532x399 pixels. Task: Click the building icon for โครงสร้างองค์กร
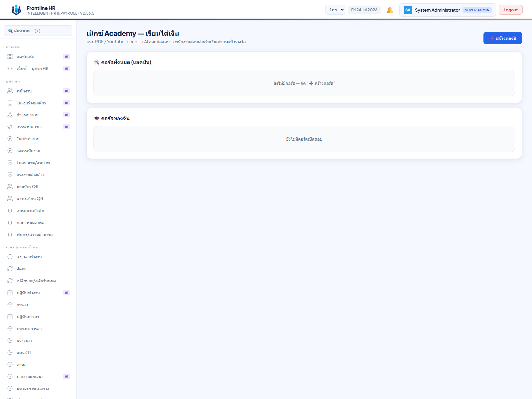coord(10,103)
